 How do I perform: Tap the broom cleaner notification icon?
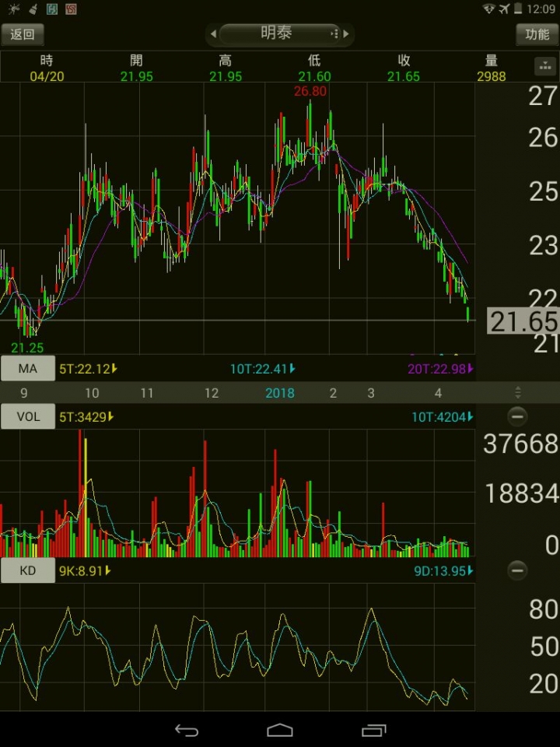pyautogui.click(x=33, y=9)
